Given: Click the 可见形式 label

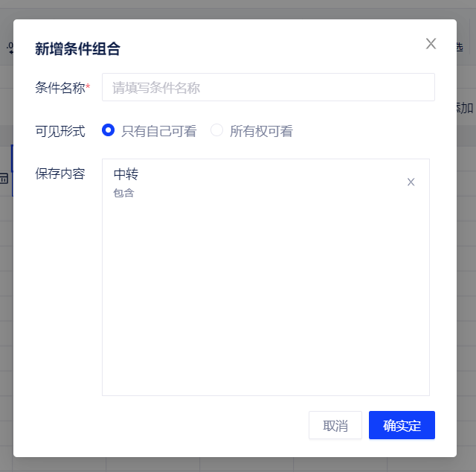Looking at the screenshot, I should coord(60,131).
